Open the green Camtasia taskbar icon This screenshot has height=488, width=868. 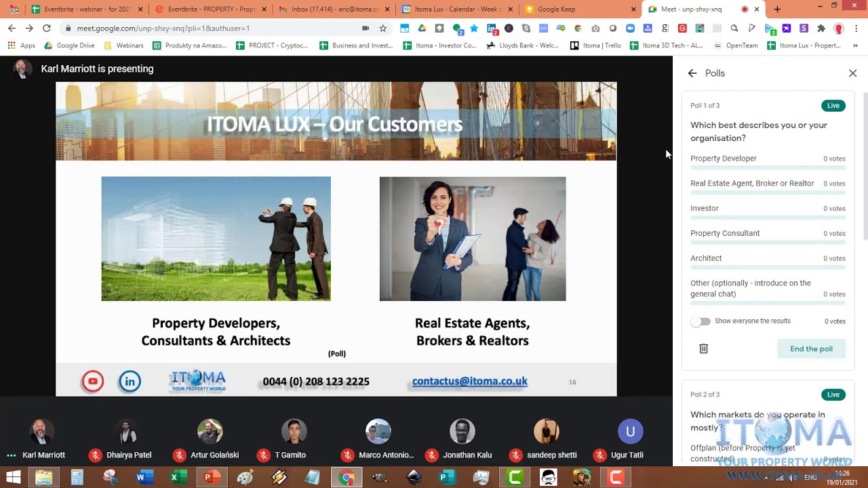[515, 478]
